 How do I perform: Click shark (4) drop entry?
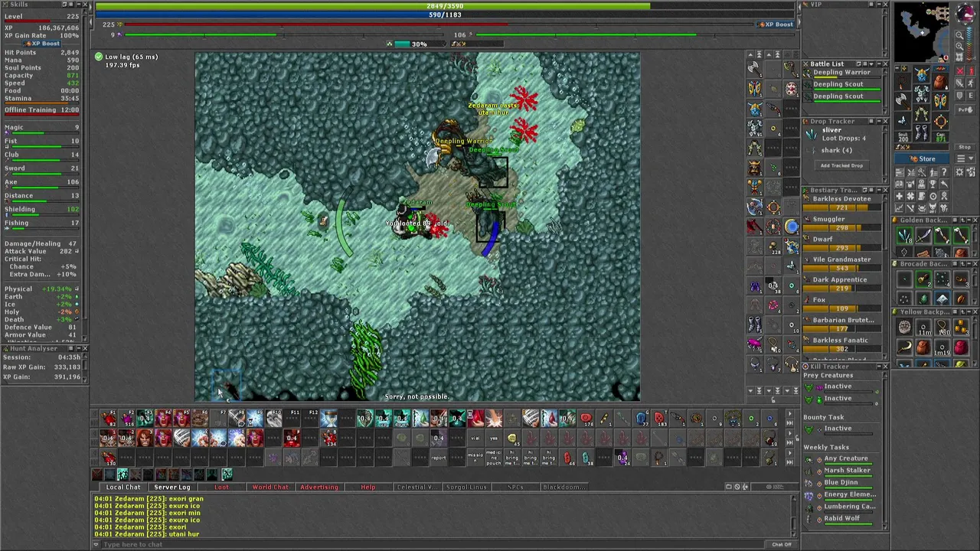tap(836, 150)
